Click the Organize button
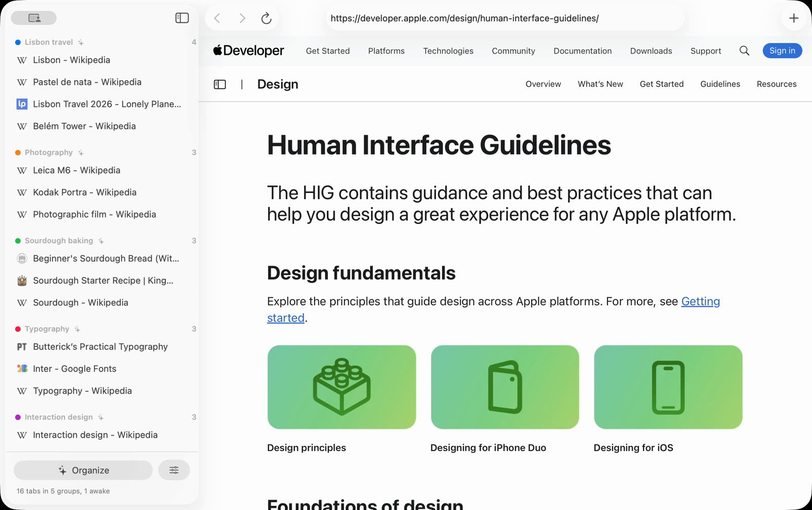This screenshot has height=510, width=812. 83,470
